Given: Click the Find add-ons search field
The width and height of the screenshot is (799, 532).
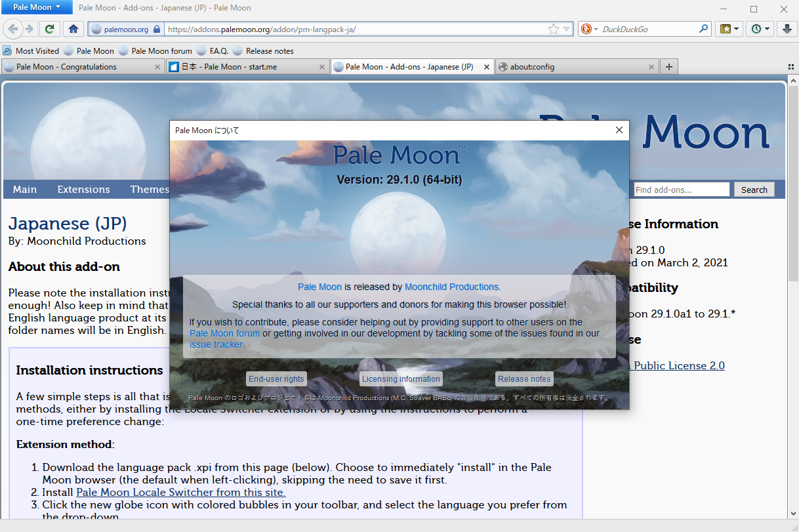Looking at the screenshot, I should [x=680, y=189].
